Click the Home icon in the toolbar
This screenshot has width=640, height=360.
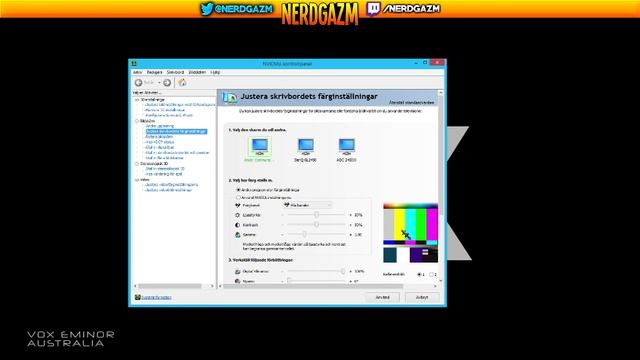182,82
